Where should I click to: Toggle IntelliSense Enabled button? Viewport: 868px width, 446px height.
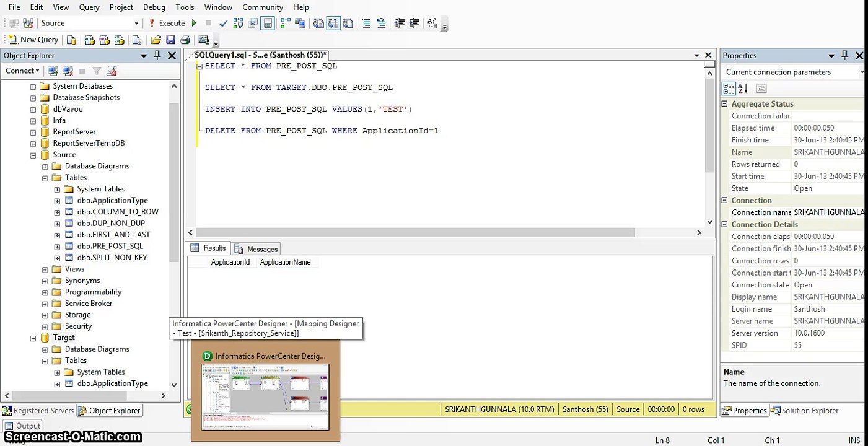268,23
